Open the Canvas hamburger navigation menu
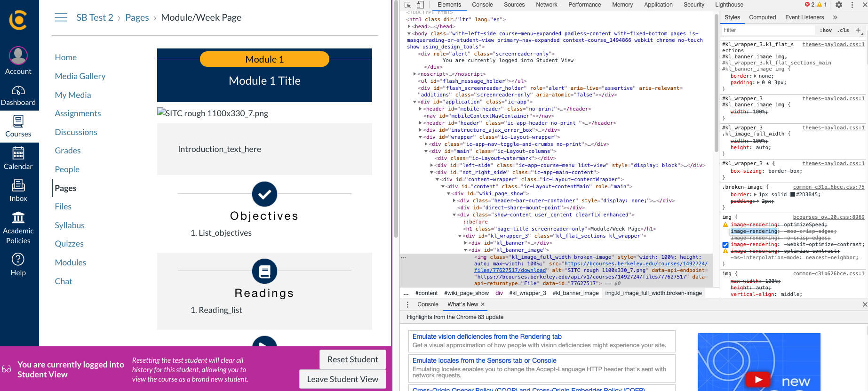The image size is (868, 391). tap(61, 17)
